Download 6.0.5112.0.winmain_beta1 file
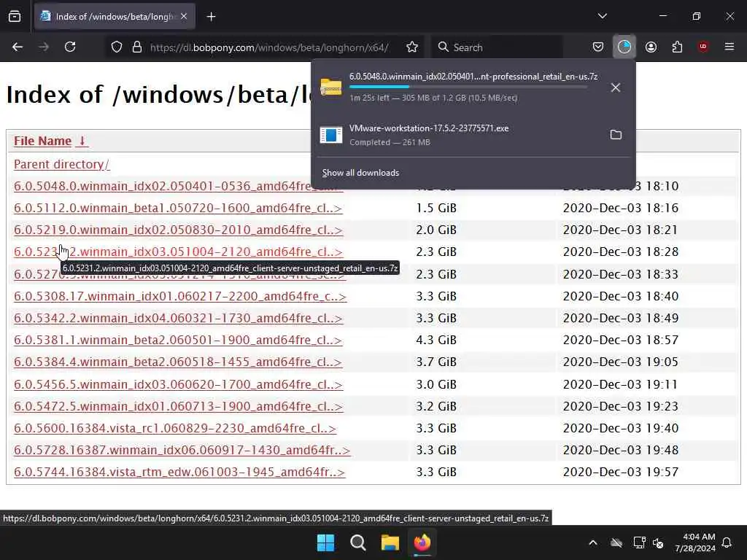Screen dimensions: 747x560 (x=178, y=208)
